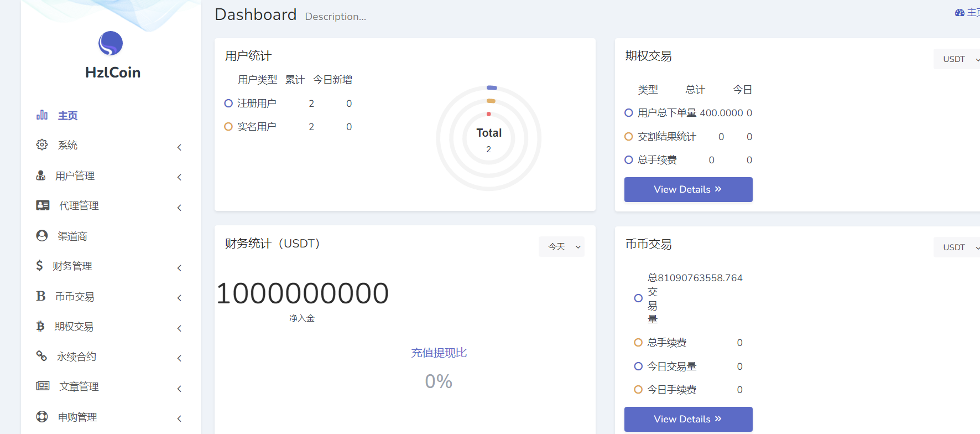The image size is (980, 434).
Task: Click the newspaper icon beside 文章管理
Action: click(43, 386)
